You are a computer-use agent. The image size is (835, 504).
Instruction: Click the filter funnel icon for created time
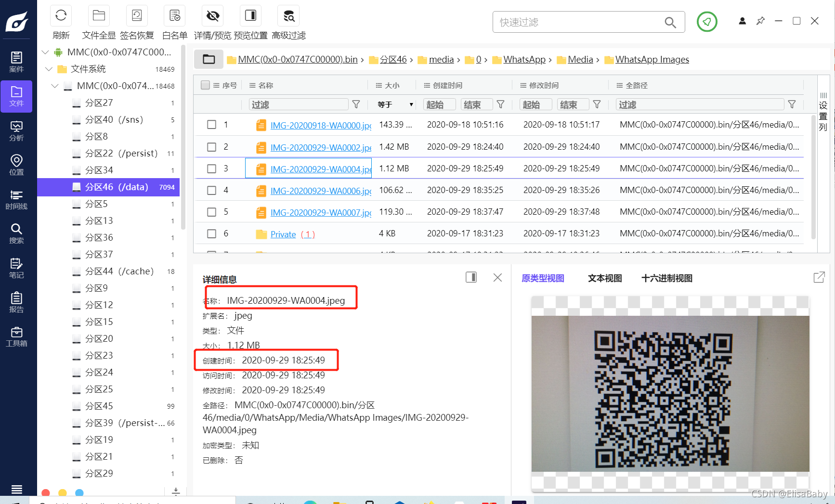500,104
